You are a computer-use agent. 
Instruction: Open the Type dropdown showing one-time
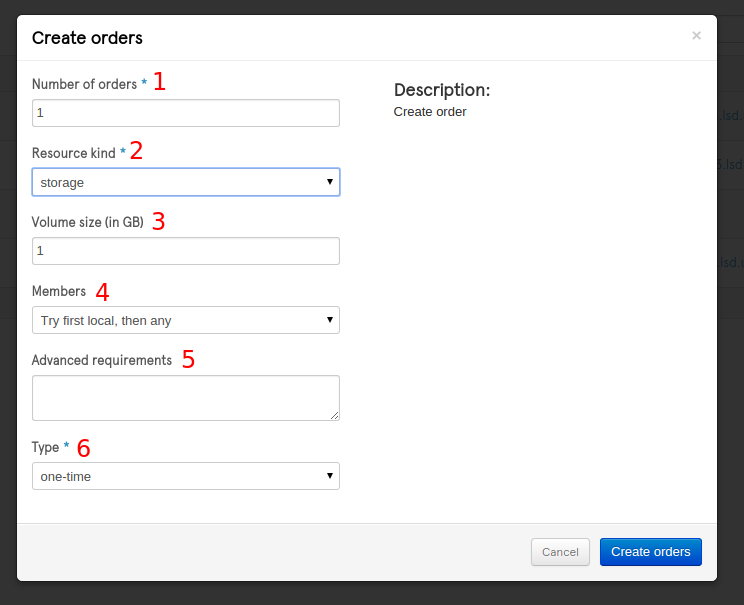pos(186,476)
